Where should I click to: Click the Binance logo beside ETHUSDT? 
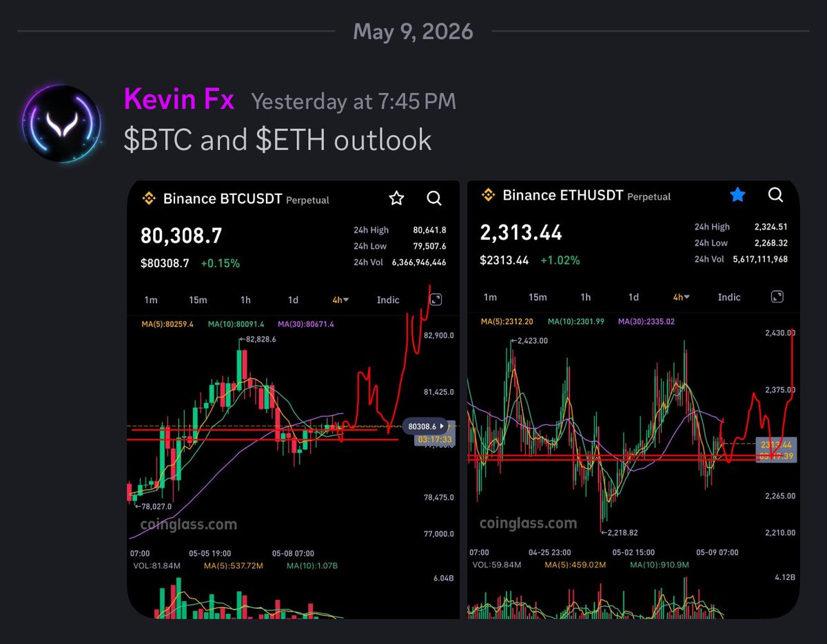(x=489, y=195)
